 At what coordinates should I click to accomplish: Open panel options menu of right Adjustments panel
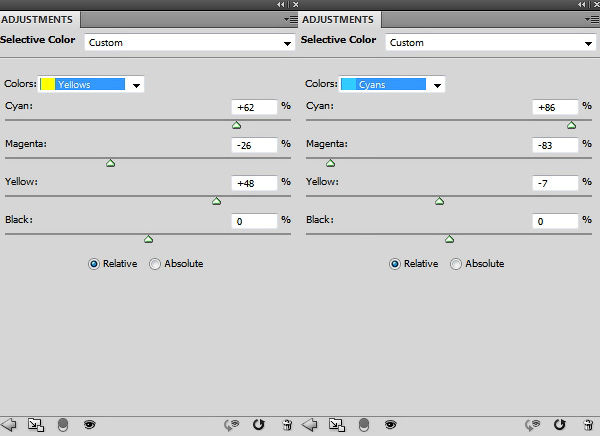pos(592,19)
